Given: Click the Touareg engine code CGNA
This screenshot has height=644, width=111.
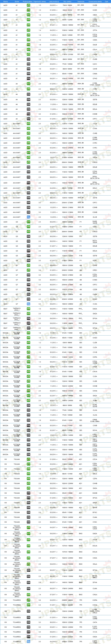Looking at the screenshot, I should tap(95, 605).
